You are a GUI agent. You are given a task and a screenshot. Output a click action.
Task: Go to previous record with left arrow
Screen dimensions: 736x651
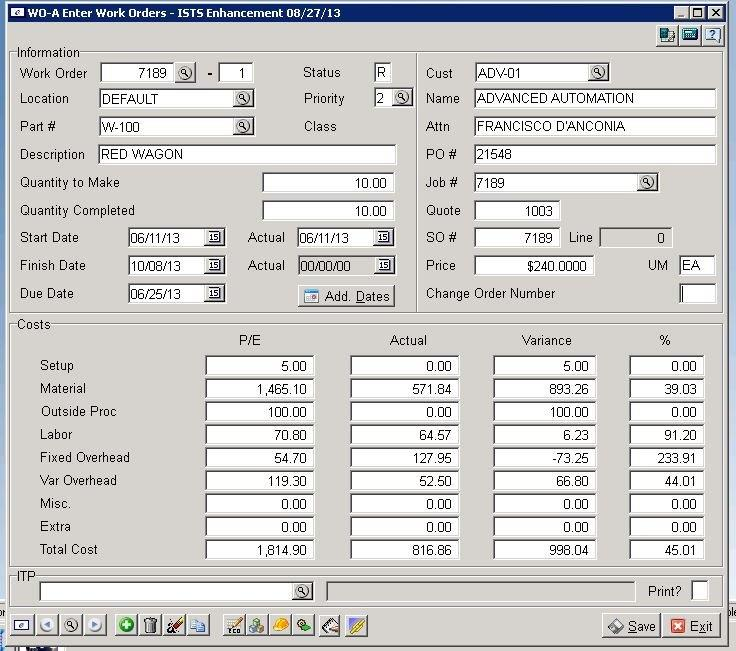46,625
